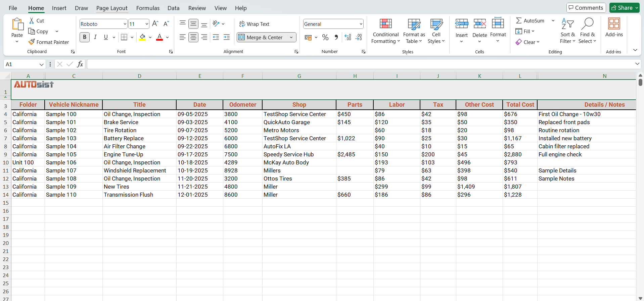Open the File menu
This screenshot has width=644, height=301.
pos(13,8)
